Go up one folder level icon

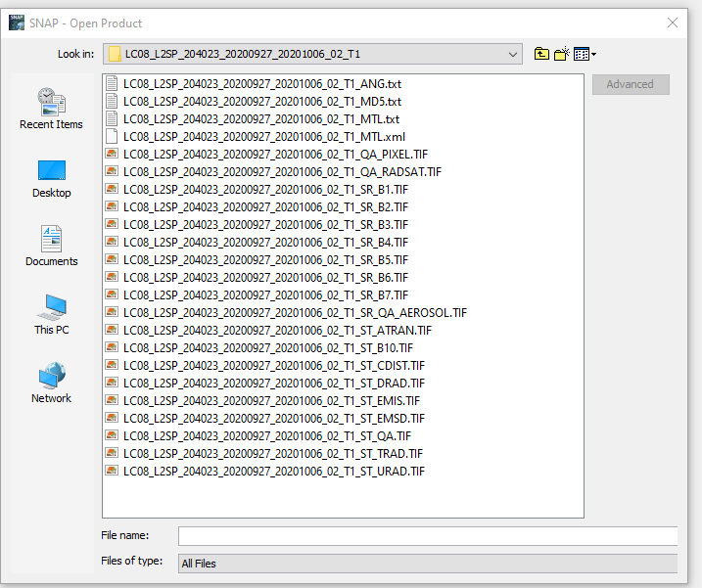pyautogui.click(x=541, y=54)
